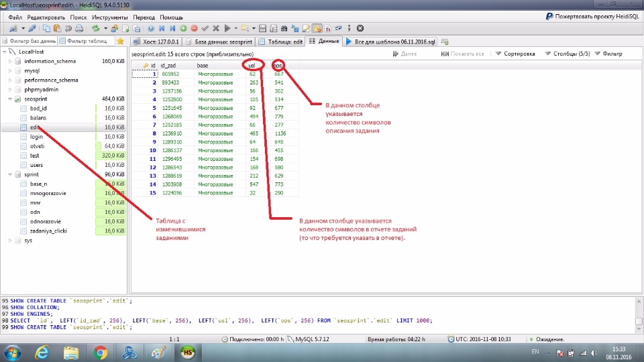Open the load SQL file dropdown arrow
Image resolution: width=644 pixels, height=362 pixels.
tap(254, 28)
